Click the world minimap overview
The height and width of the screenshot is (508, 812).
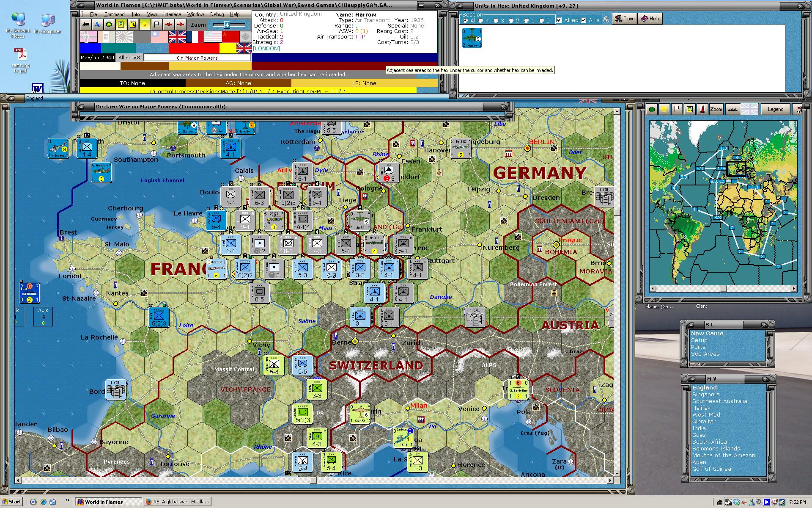pos(723,202)
